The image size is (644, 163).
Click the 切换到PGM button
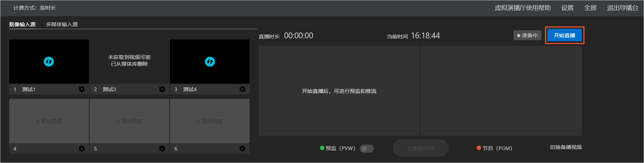point(421,148)
